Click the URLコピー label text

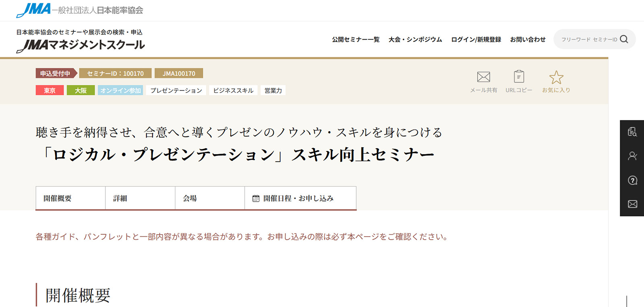[x=519, y=90]
